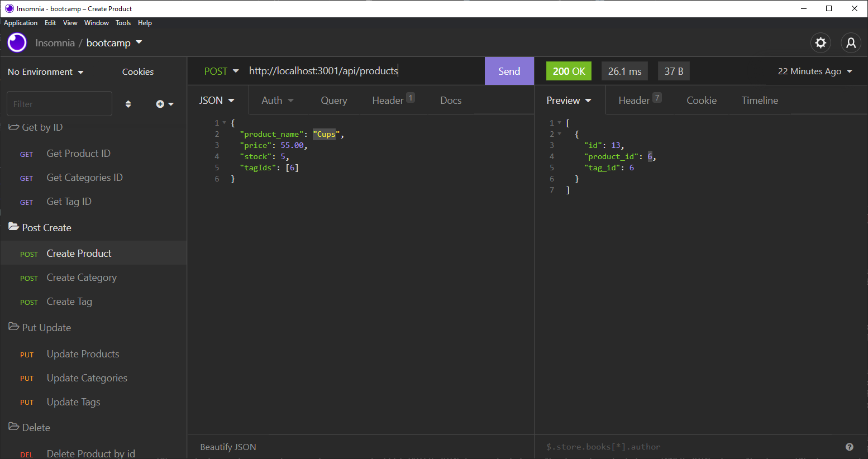
Task: Open the bootcamp workspace dropdown
Action: (114, 43)
